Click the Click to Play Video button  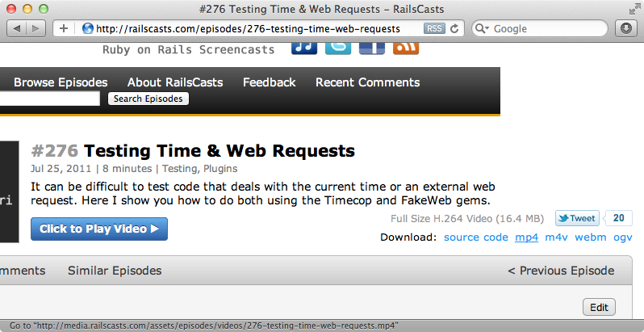99,229
